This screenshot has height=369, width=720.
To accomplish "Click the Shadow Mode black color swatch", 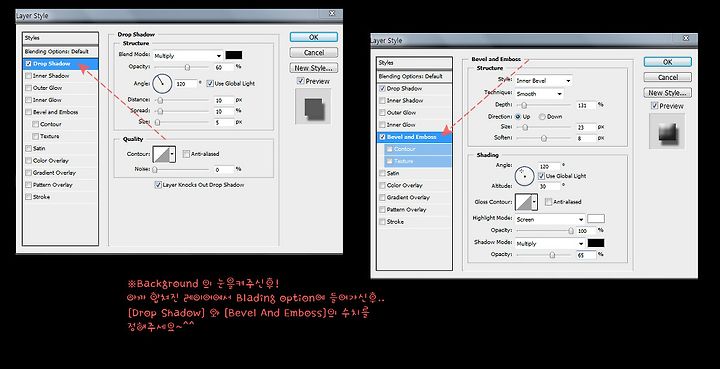I will point(596,243).
